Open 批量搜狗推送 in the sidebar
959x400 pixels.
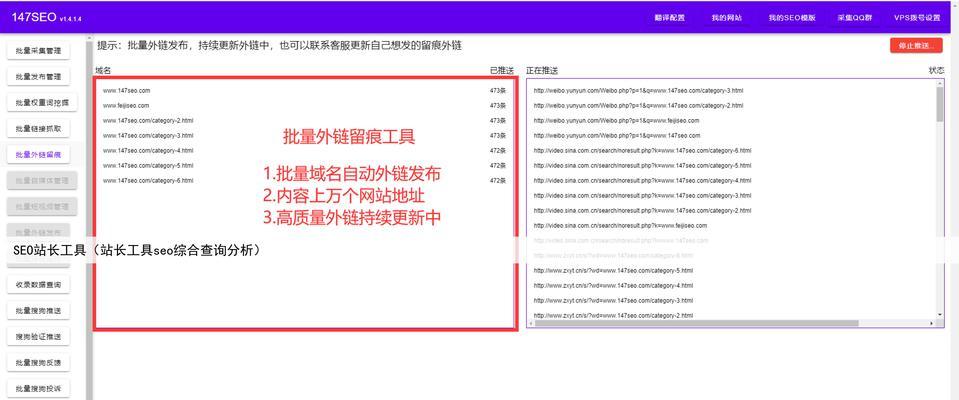point(39,311)
